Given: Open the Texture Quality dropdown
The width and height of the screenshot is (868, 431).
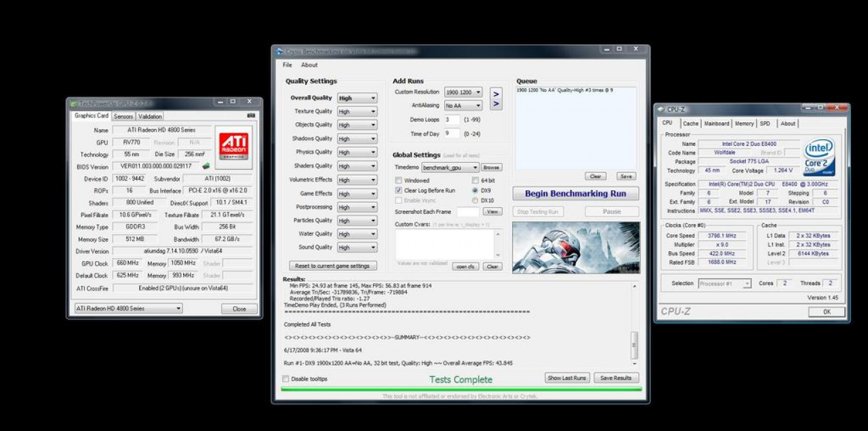Looking at the screenshot, I should pyautogui.click(x=357, y=111).
